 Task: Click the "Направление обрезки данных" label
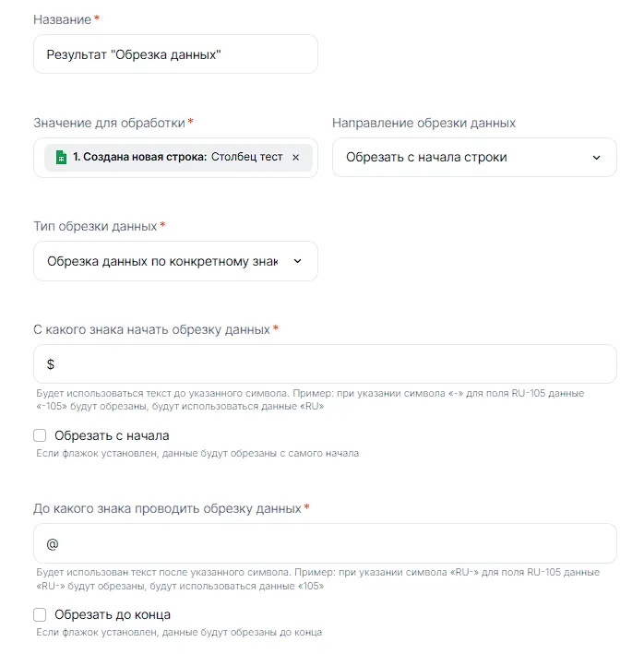click(423, 123)
